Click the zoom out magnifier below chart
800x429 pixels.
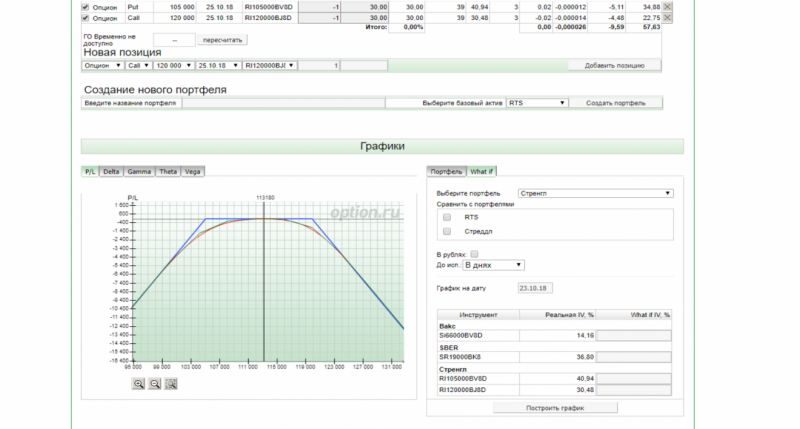tap(155, 384)
